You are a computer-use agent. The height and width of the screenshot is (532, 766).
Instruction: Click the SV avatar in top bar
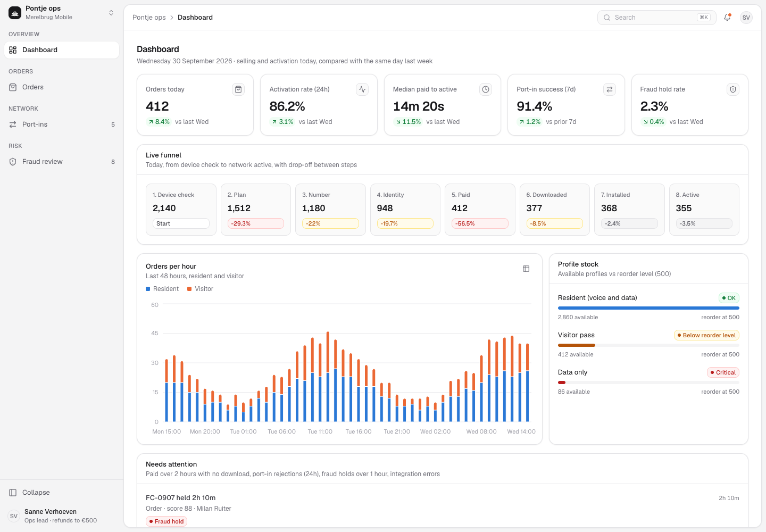pyautogui.click(x=746, y=18)
